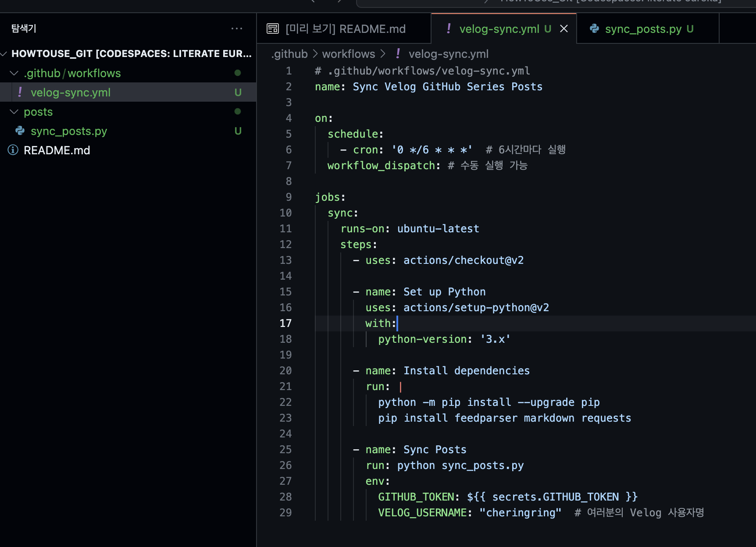Viewport: 756px width, 547px height.
Task: Click the 'workflow_dispatch:' key
Action: [384, 165]
